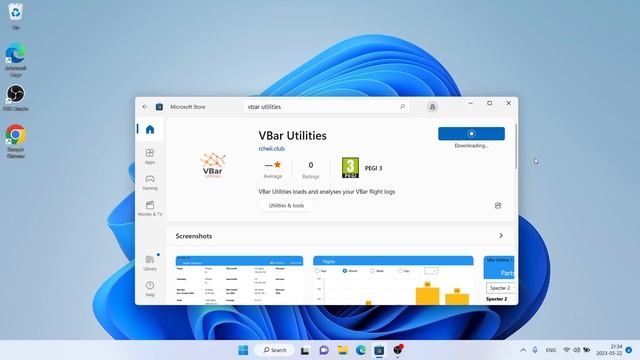Pause the download progress button
Screen dimensions: 640x360
pyautogui.click(x=471, y=133)
